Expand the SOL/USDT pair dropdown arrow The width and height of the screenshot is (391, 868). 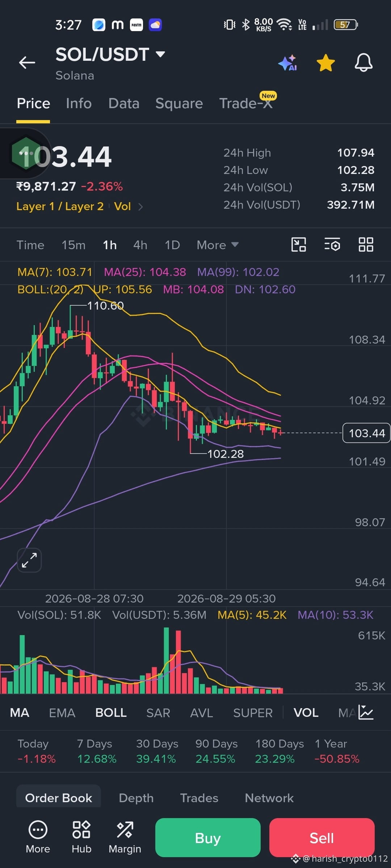160,55
